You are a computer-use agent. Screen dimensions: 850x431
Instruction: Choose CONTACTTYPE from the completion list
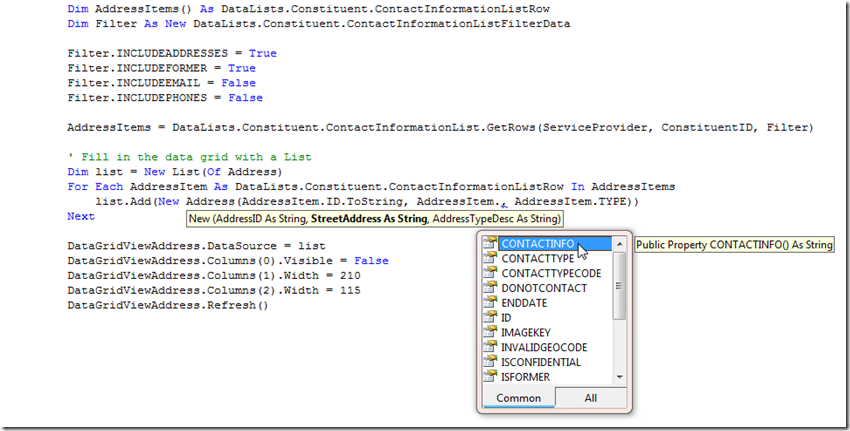(x=537, y=259)
